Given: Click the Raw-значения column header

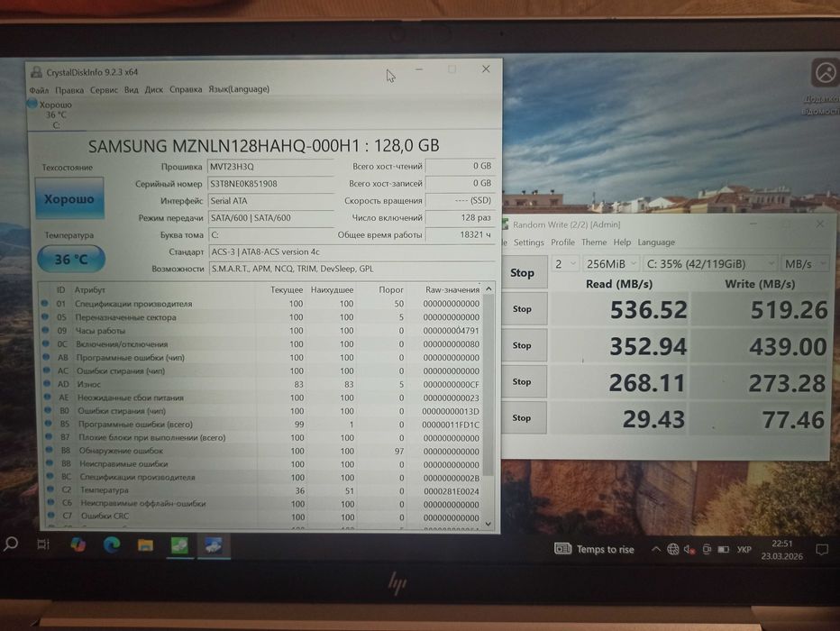Looking at the screenshot, I should [x=452, y=289].
